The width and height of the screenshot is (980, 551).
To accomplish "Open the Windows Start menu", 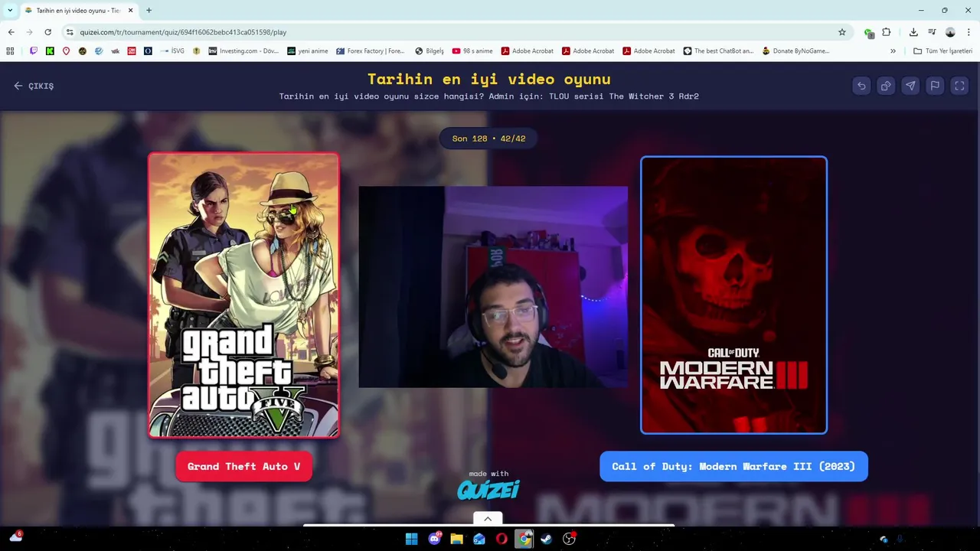I will [411, 539].
